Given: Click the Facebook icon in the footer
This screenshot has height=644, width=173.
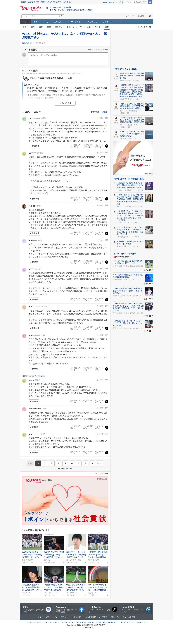Looking at the screenshot, I should [x=81, y=609].
